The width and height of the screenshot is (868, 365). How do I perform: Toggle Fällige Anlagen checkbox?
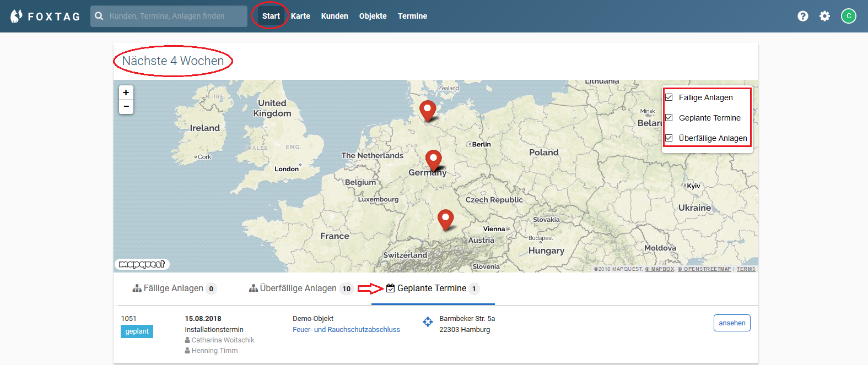pos(669,97)
